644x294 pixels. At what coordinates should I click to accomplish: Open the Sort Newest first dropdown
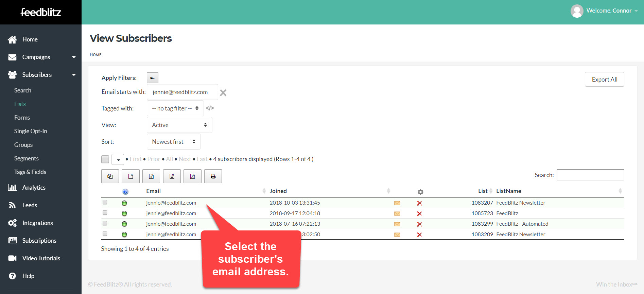[x=174, y=142]
